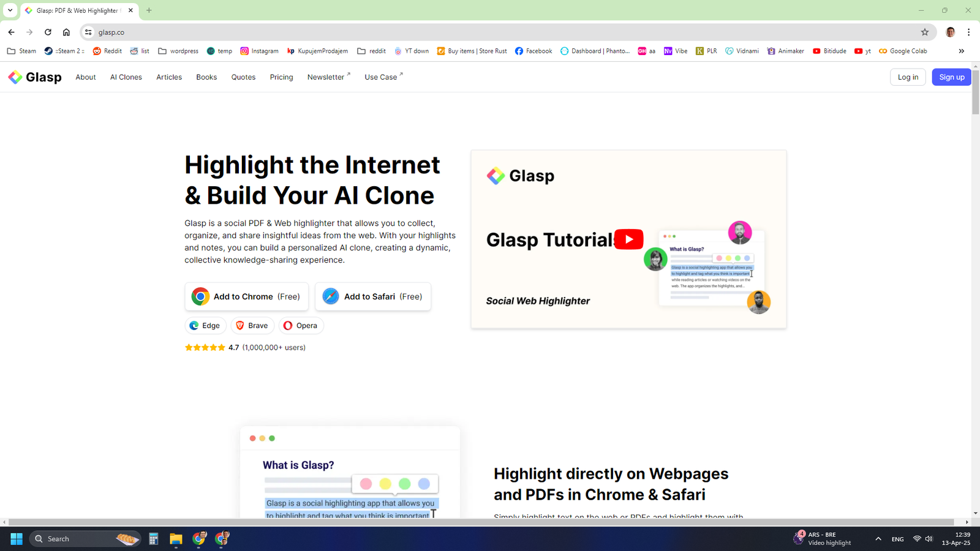Image resolution: width=980 pixels, height=551 pixels.
Task: Pick the blue highlight color swatch
Action: 424,484
